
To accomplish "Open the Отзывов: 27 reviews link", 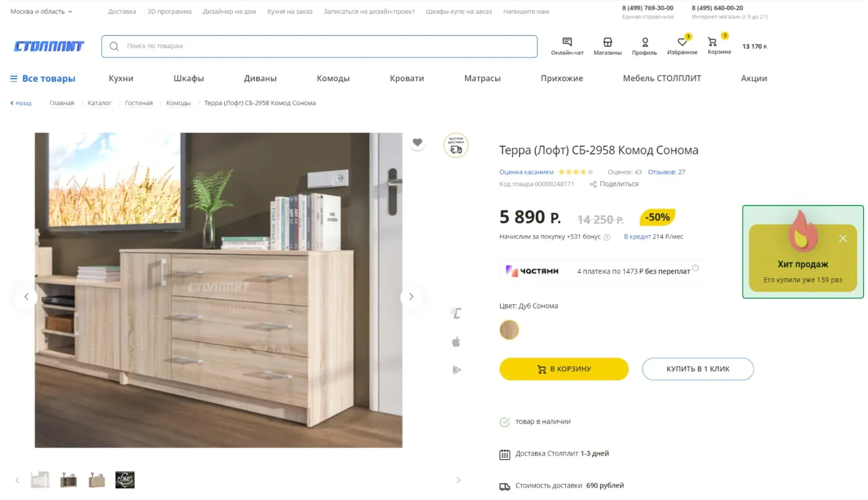I will (667, 172).
